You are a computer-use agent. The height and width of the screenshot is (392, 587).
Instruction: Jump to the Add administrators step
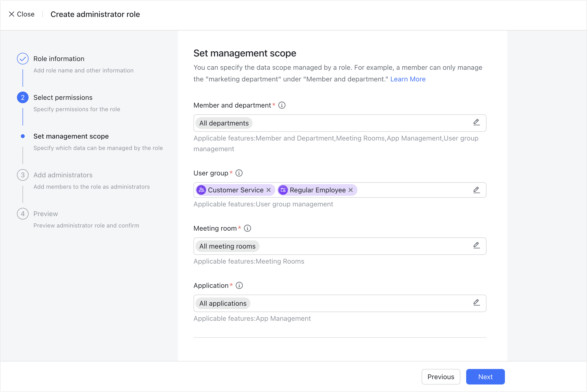pos(63,175)
